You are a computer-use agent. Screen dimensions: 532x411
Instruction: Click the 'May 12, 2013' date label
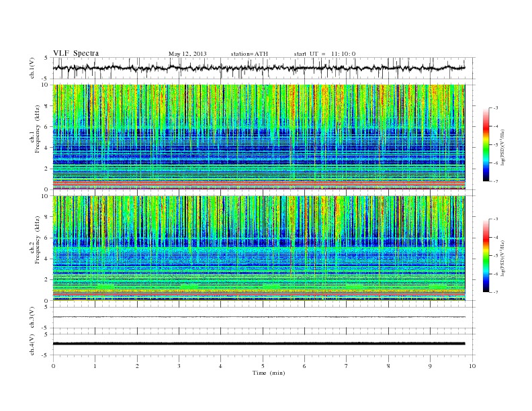187,54
